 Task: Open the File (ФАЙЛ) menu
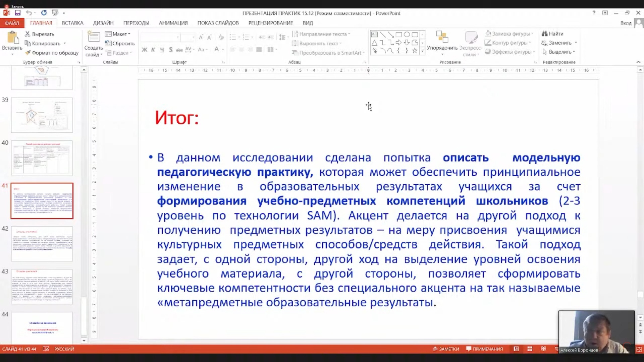coord(12,23)
